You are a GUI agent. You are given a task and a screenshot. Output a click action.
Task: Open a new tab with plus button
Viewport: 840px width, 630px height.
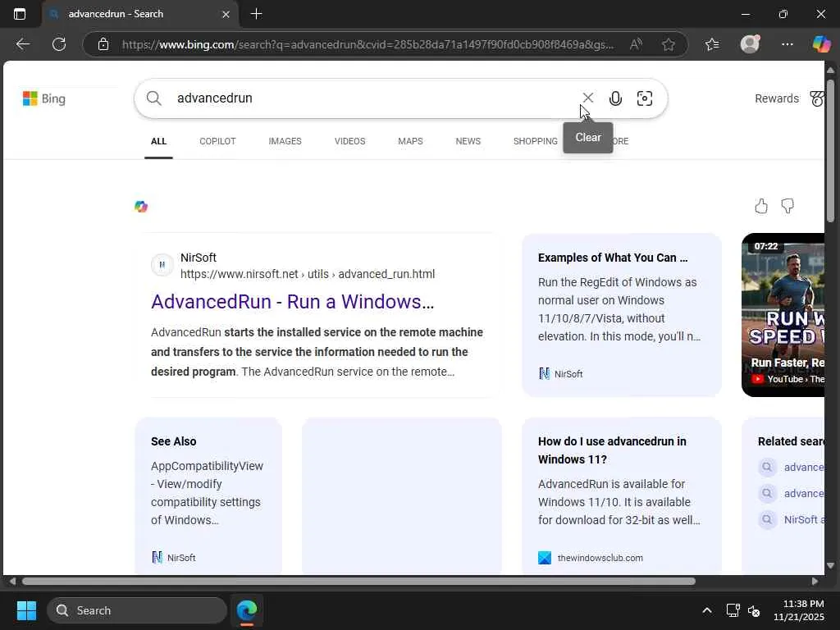(x=256, y=14)
